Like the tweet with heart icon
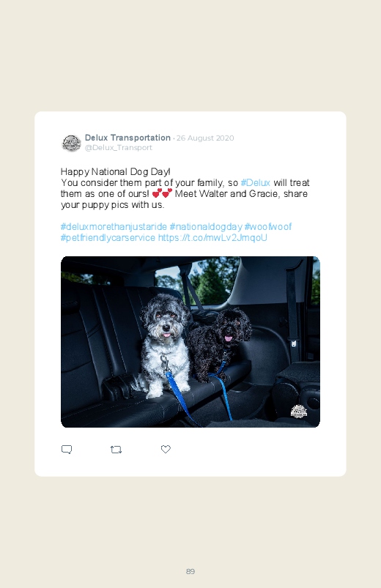The height and width of the screenshot is (588, 381). pos(166,449)
